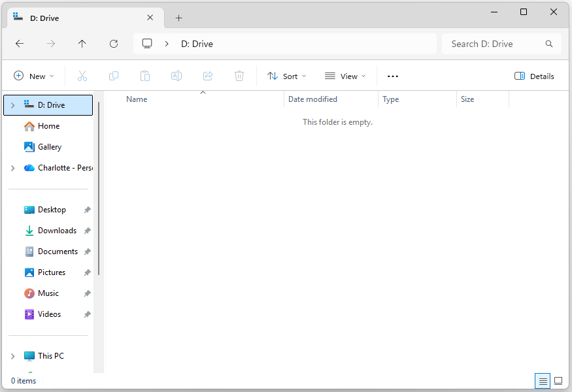Paste from clipboard using toolbar icon

pos(145,76)
